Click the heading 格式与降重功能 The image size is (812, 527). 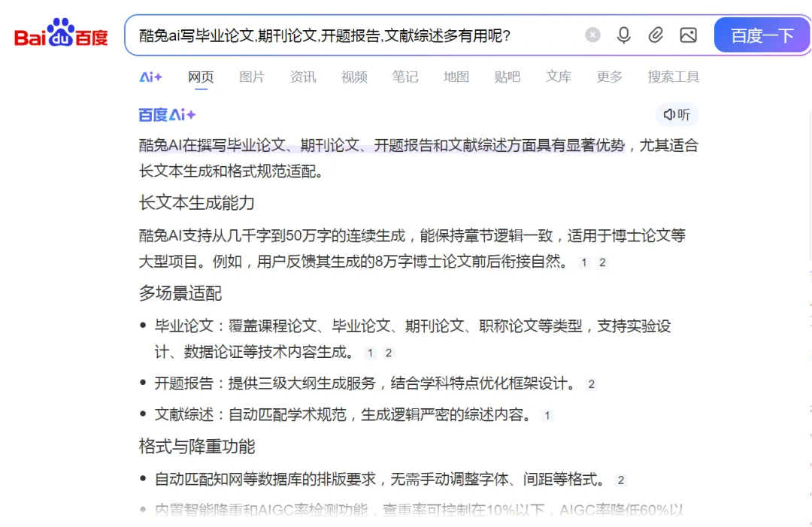pos(197,447)
